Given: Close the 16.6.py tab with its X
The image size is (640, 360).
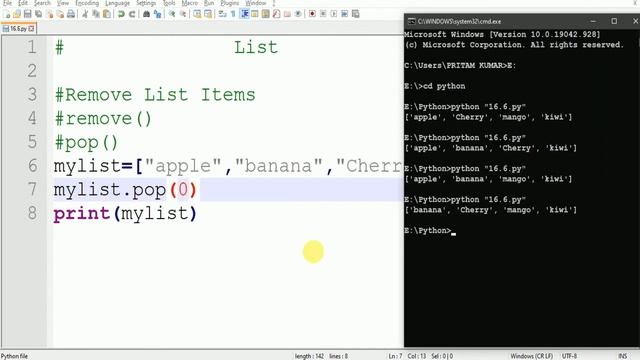Looking at the screenshot, I should click(x=31, y=29).
